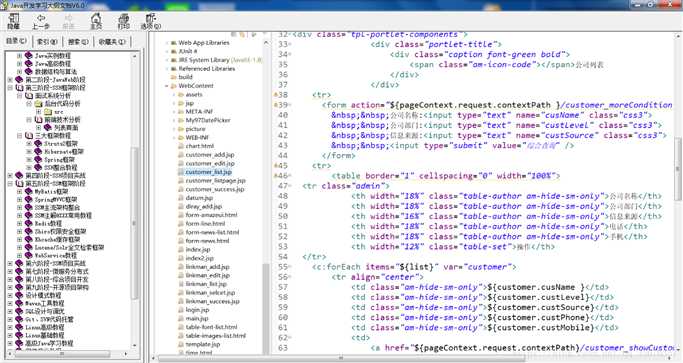The width and height of the screenshot is (683, 363).
Task: Click the book icon beside 数据结构与算法
Action: click(29, 71)
